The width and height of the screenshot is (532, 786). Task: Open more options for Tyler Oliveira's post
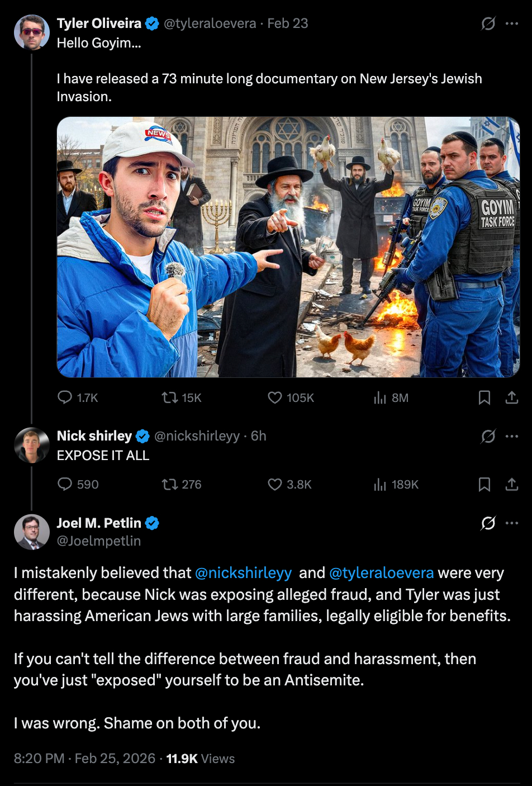(x=512, y=23)
